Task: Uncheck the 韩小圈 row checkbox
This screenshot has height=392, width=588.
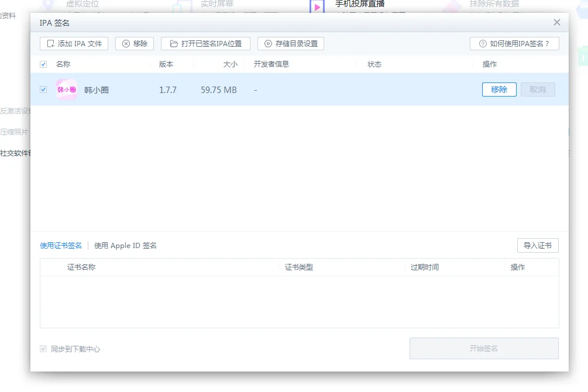Action: [43, 90]
